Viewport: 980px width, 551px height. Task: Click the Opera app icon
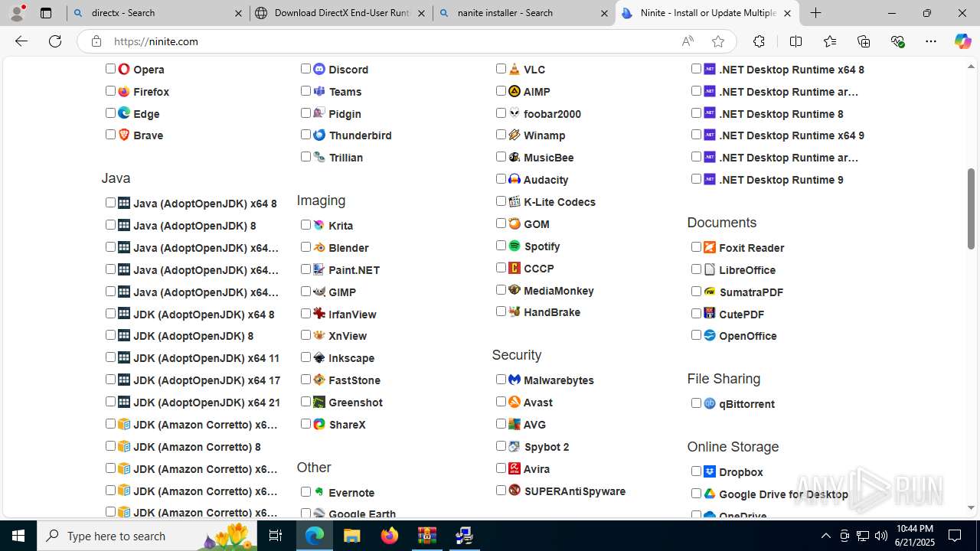124,69
